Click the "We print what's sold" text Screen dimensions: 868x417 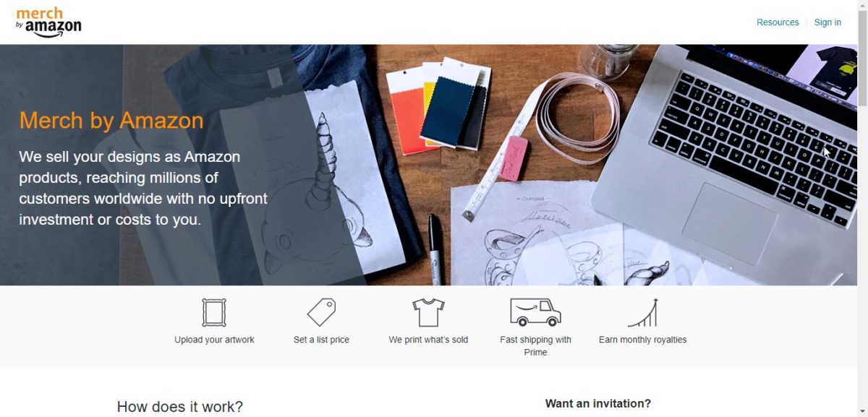(428, 340)
